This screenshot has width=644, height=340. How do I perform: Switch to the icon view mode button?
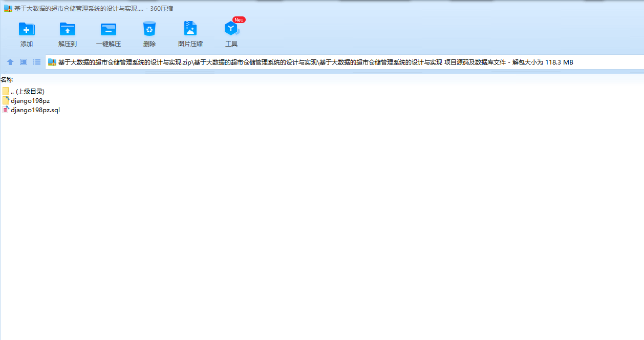[24, 62]
